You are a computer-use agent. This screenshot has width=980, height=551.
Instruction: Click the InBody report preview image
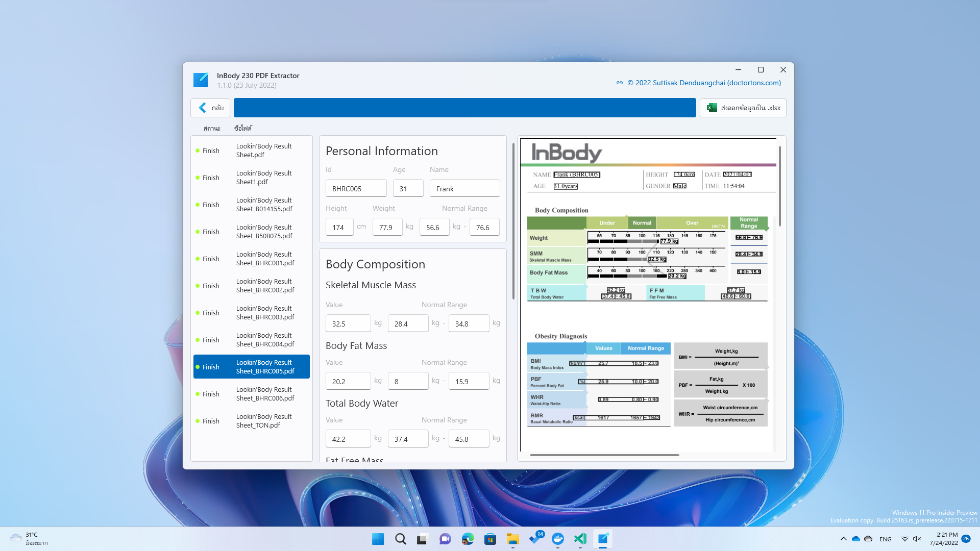click(x=648, y=295)
